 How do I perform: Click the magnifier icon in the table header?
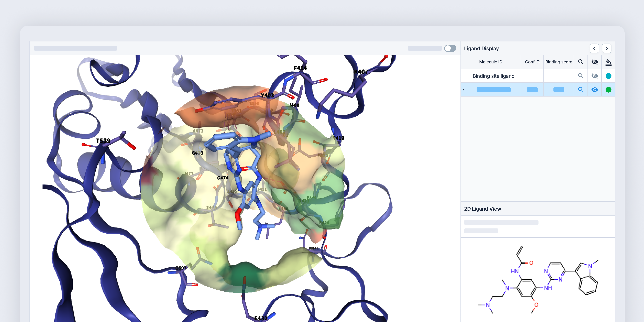tap(581, 62)
